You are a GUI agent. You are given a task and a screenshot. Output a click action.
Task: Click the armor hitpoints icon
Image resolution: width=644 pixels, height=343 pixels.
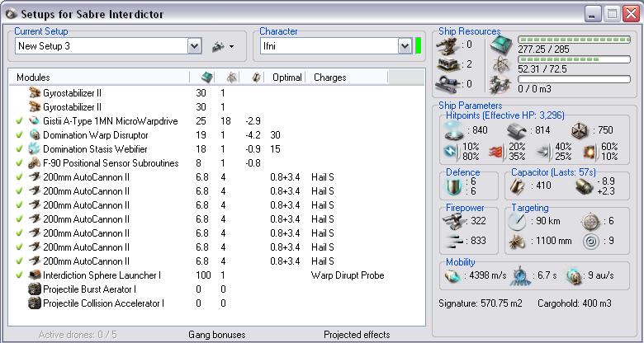click(517, 131)
